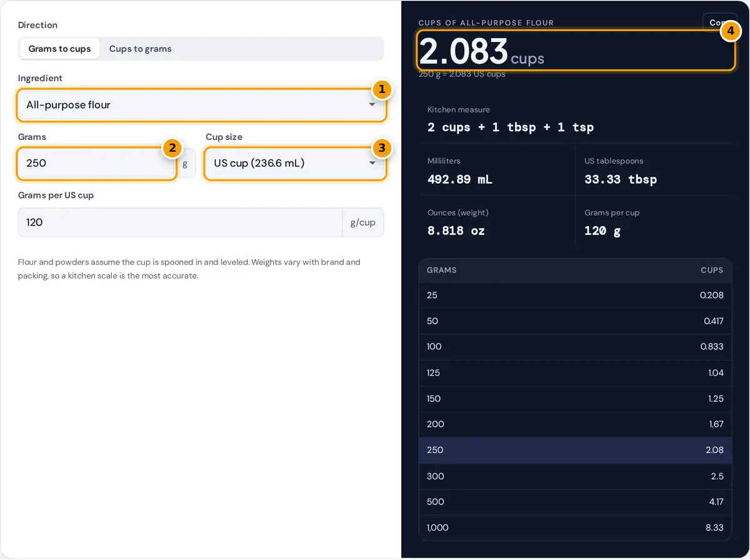Click the 4.17 cups table cell
The height and width of the screenshot is (560, 750).
(x=716, y=502)
